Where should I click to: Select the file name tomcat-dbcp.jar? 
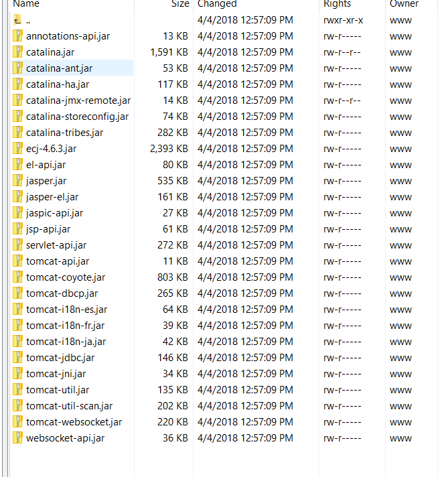(x=62, y=293)
